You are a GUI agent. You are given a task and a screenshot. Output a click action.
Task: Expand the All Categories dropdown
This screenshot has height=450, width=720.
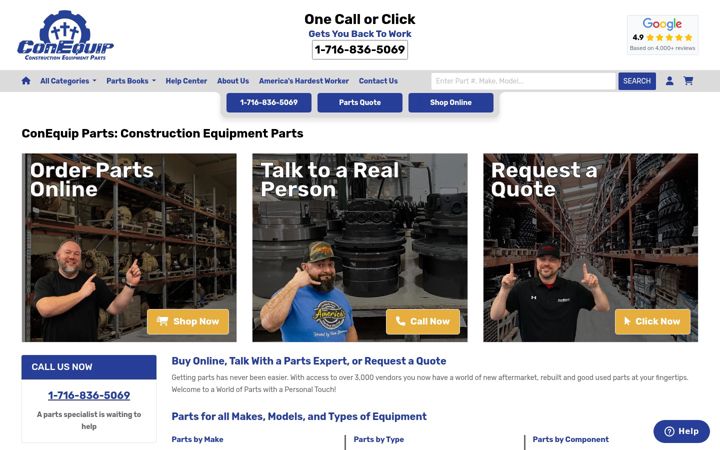coord(68,81)
